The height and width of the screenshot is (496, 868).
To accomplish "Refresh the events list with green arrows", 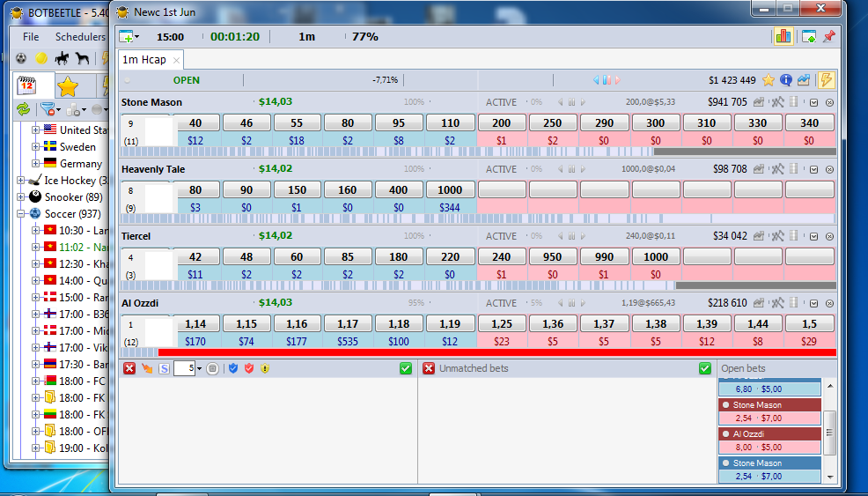I will (x=23, y=109).
